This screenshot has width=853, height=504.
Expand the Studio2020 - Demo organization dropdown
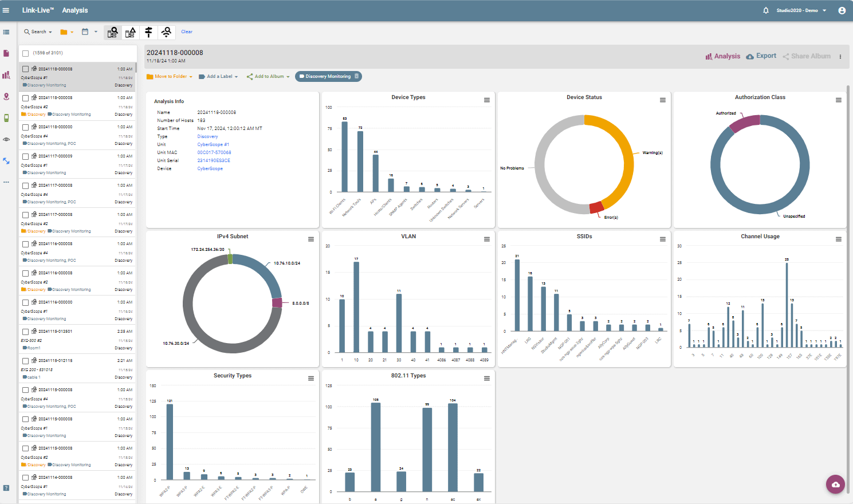click(x=801, y=10)
